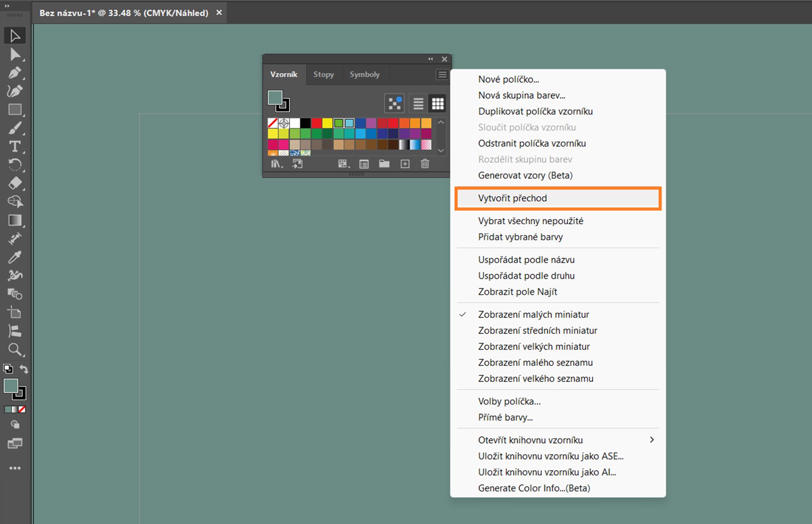Choose 'Vytvořit přechod' menu entry
The width and height of the screenshot is (812, 524).
pos(512,198)
